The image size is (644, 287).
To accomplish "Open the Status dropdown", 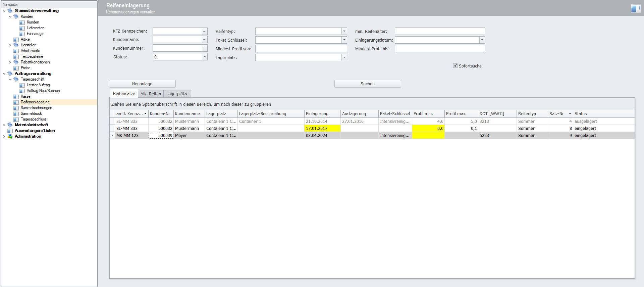I will [x=205, y=57].
